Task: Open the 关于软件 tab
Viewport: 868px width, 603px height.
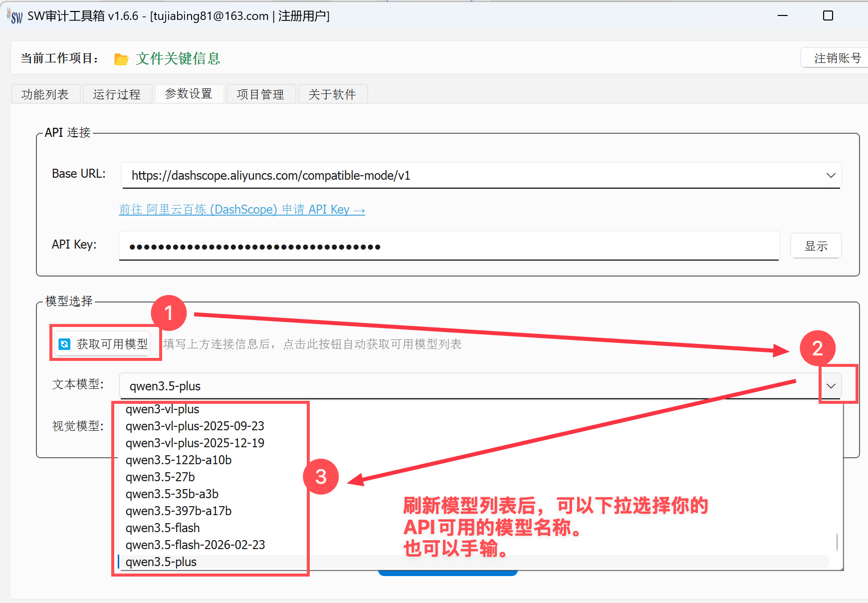Action: coord(332,94)
